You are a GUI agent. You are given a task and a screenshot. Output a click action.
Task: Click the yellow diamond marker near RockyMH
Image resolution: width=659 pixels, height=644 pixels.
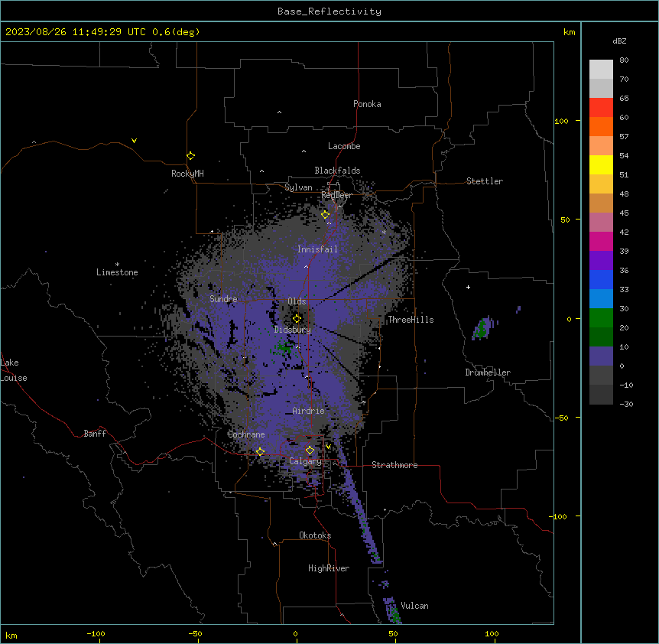point(191,155)
